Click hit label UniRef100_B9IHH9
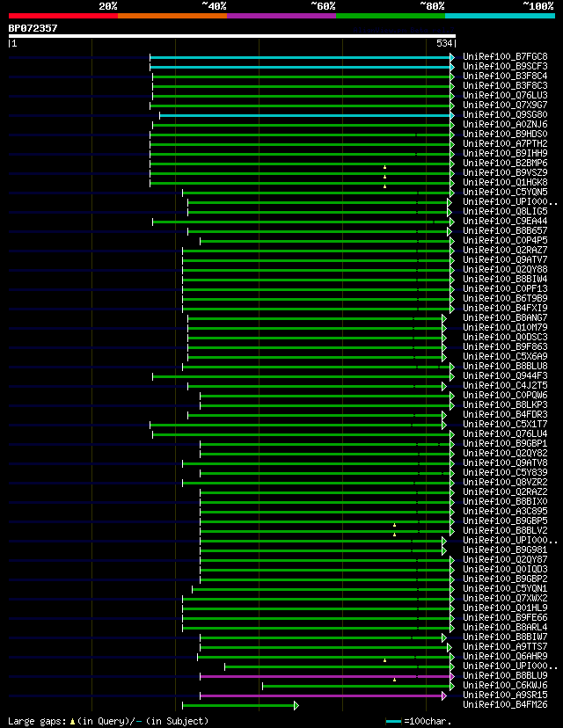The height and width of the screenshot is (728, 563). (505, 153)
